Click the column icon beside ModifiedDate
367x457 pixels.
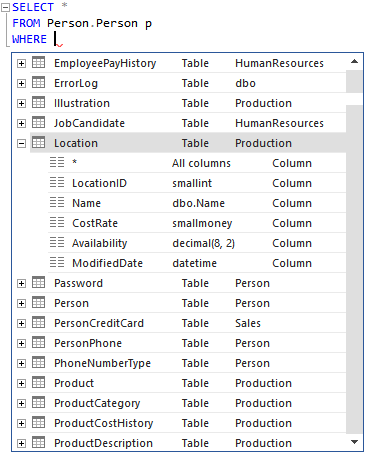click(57, 262)
